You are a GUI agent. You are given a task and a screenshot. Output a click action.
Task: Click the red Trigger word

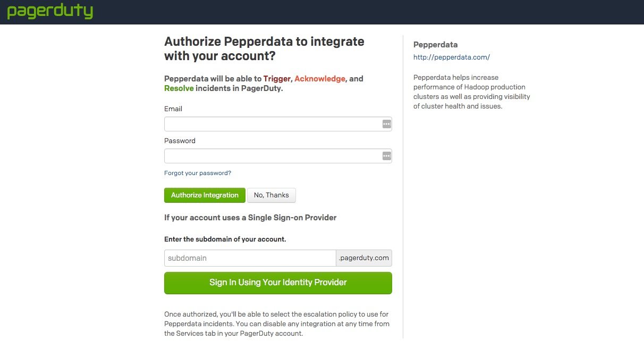[x=277, y=79]
